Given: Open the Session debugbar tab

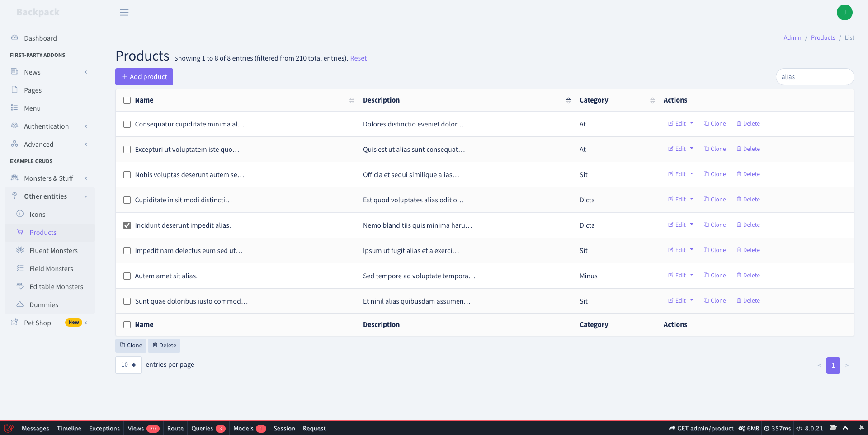Looking at the screenshot, I should point(284,428).
